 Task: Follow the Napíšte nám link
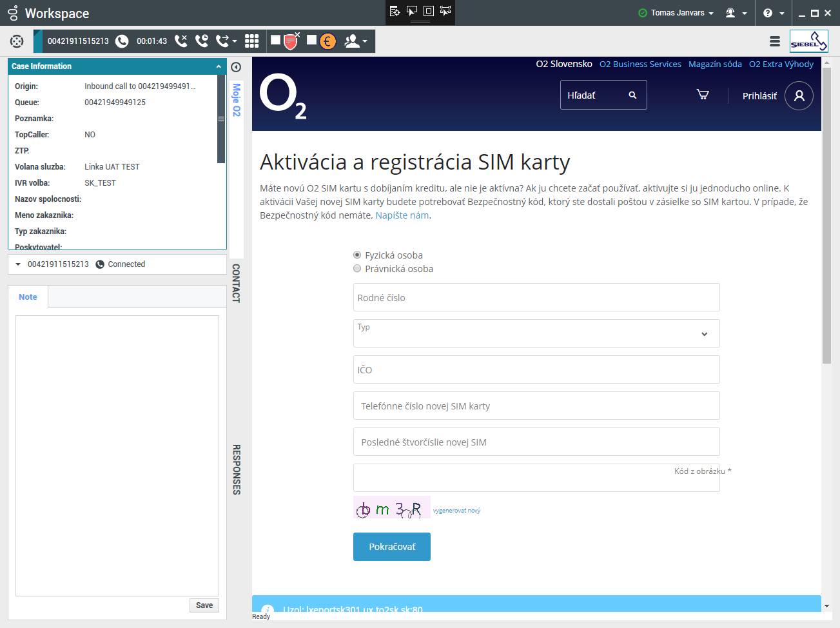(x=402, y=215)
